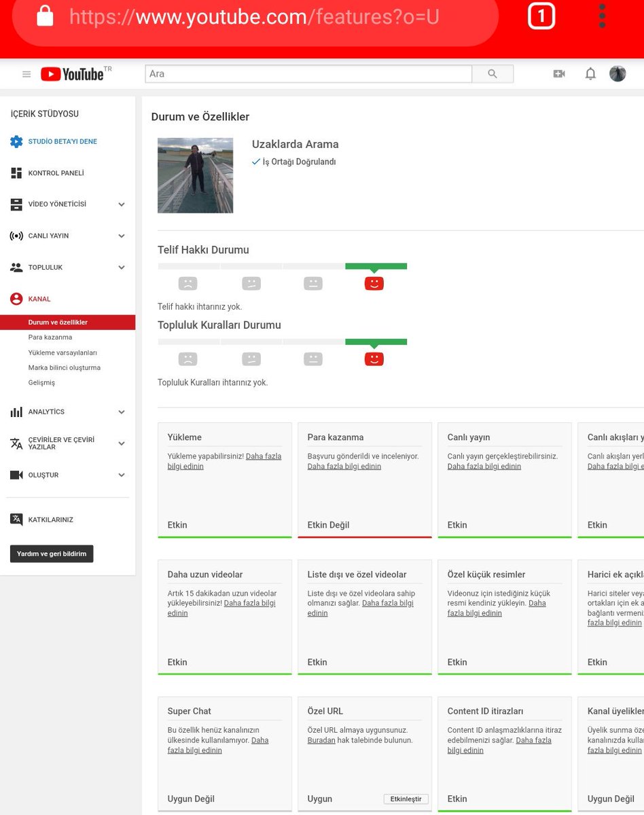The height and width of the screenshot is (815, 644).
Task: Click the Studio Beta gear icon
Action: 16,141
